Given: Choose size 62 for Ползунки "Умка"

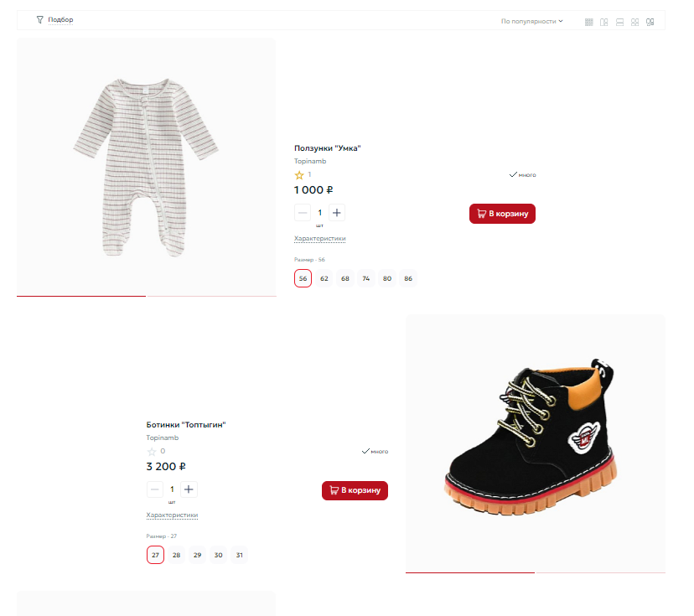Looking at the screenshot, I should click(x=324, y=278).
